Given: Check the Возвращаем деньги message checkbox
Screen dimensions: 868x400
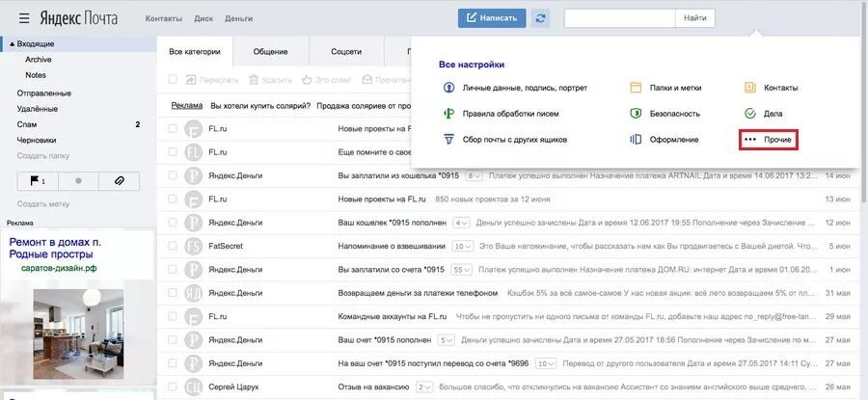Looking at the screenshot, I should click(x=173, y=293).
